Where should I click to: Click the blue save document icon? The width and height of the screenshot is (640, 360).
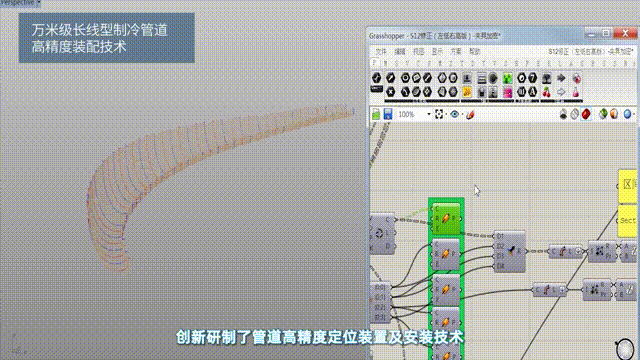tap(388, 114)
